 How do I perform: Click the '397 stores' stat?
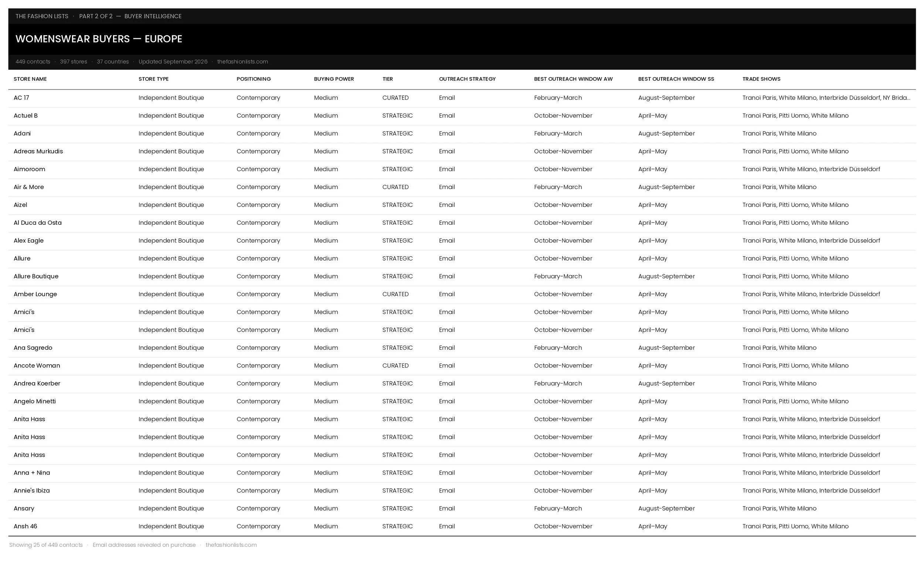(x=74, y=61)
